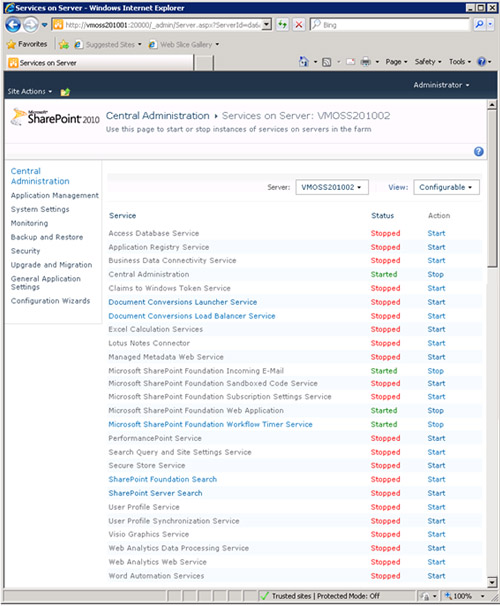Click the Refresh page icon
500x606 pixels.
point(282,25)
